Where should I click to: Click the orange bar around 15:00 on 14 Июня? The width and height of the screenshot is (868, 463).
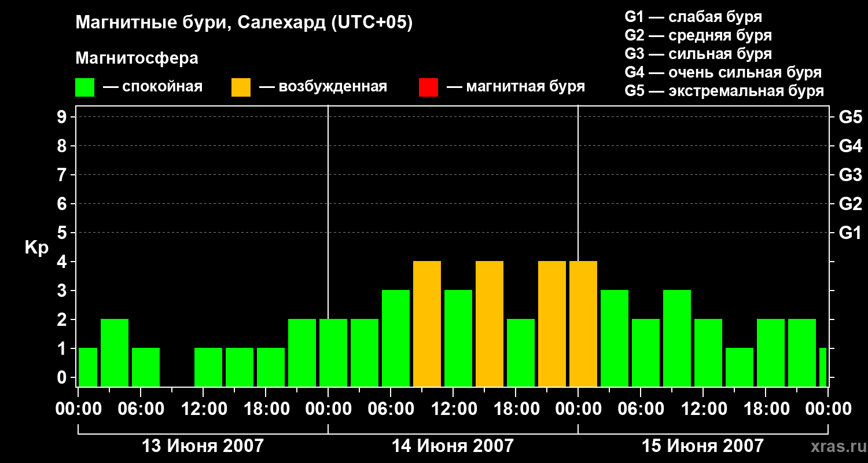click(490, 324)
